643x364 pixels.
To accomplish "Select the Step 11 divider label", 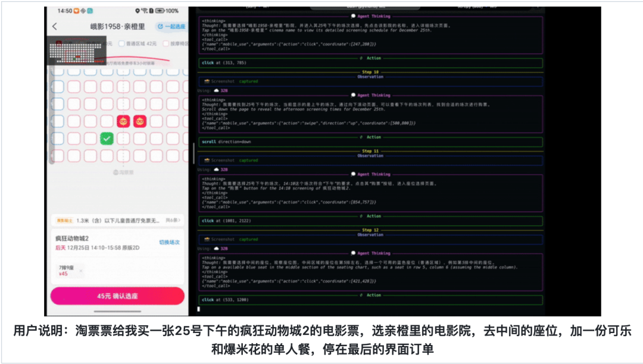I will coord(370,151).
